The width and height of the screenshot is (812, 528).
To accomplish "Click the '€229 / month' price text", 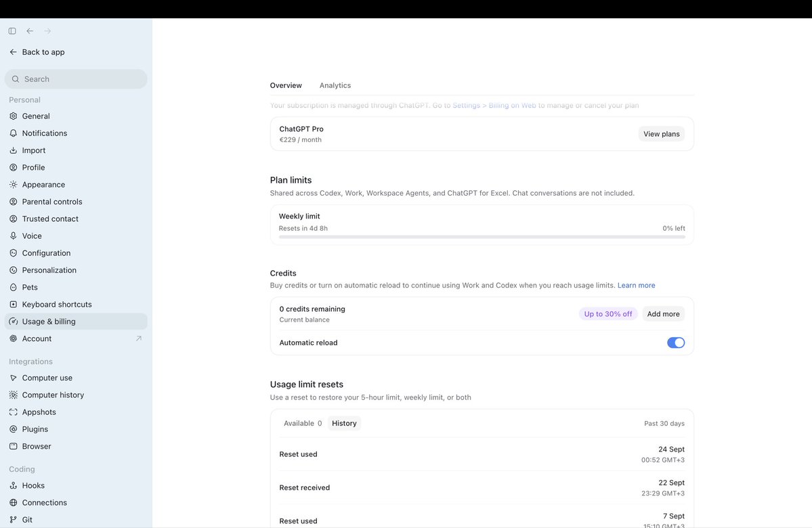I will coord(301,139).
